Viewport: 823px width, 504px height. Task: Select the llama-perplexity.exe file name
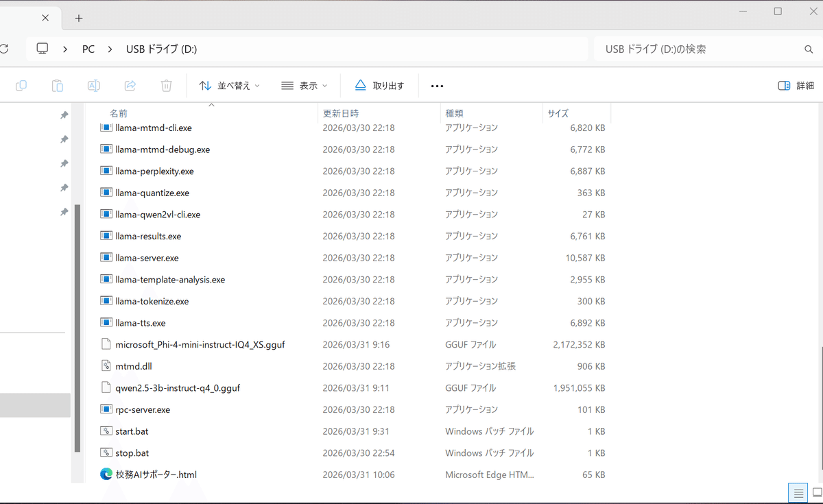[x=154, y=171]
